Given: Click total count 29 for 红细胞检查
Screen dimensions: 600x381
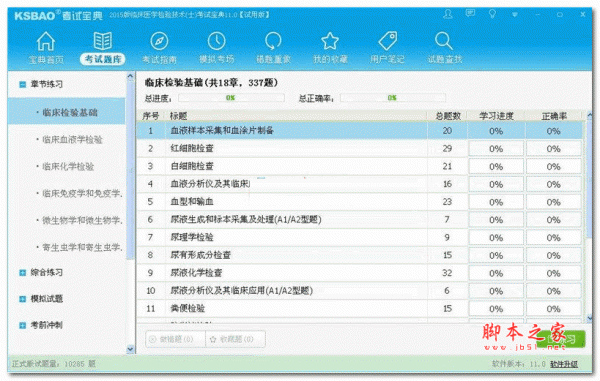Looking at the screenshot, I should pyautogui.click(x=447, y=148).
